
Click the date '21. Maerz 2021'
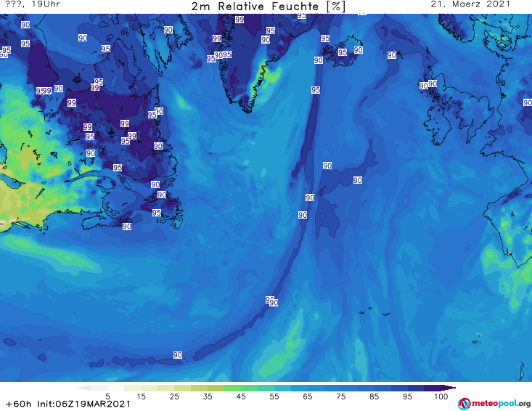[470, 4]
